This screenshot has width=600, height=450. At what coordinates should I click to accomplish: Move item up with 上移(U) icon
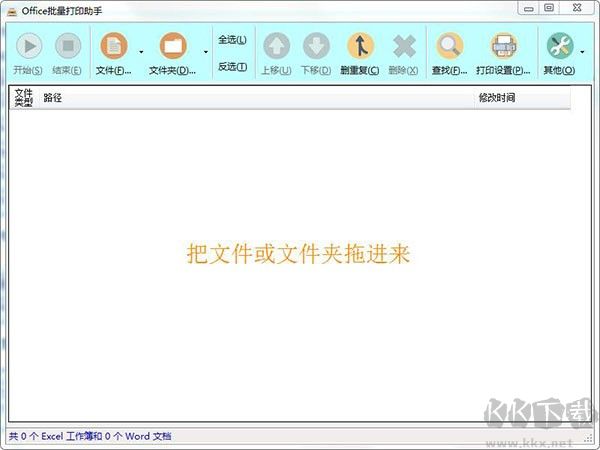(x=276, y=46)
